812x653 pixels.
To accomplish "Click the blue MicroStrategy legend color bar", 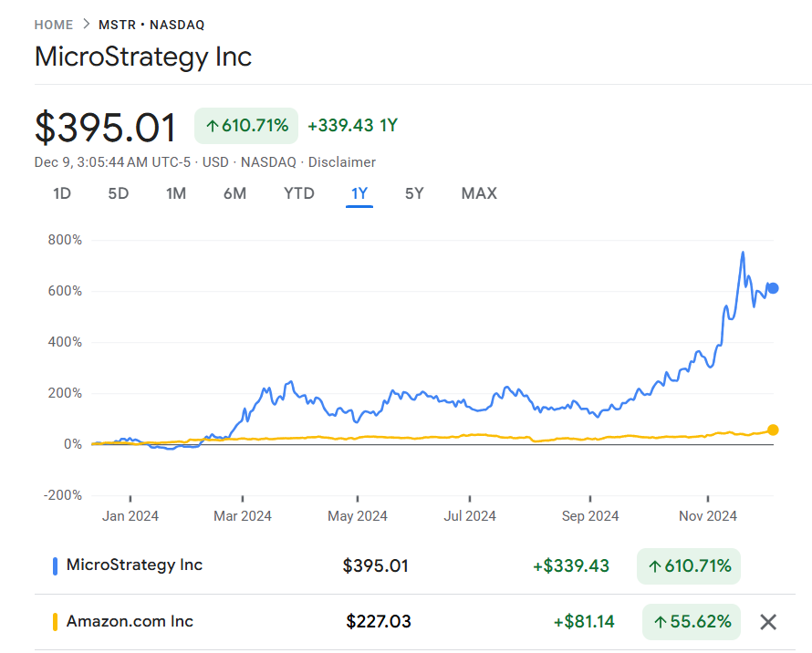I will click(56, 565).
